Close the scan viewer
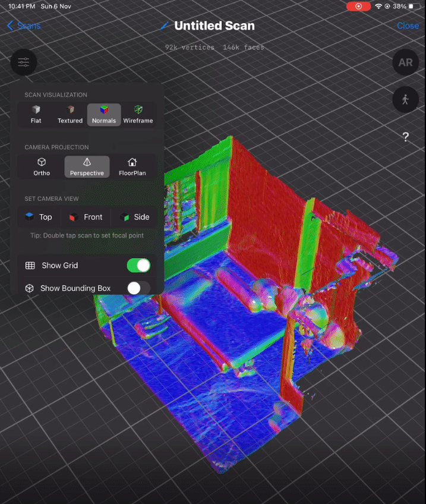The height and width of the screenshot is (504, 426). [408, 26]
